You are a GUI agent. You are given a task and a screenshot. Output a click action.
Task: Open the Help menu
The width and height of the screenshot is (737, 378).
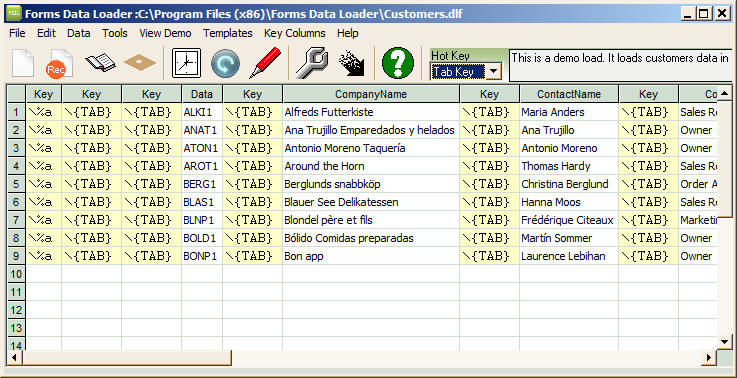[347, 33]
